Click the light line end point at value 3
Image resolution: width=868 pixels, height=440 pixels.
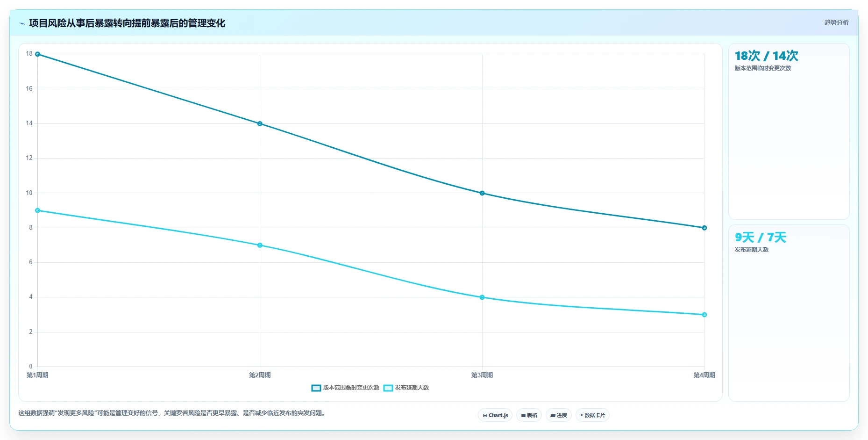(704, 315)
